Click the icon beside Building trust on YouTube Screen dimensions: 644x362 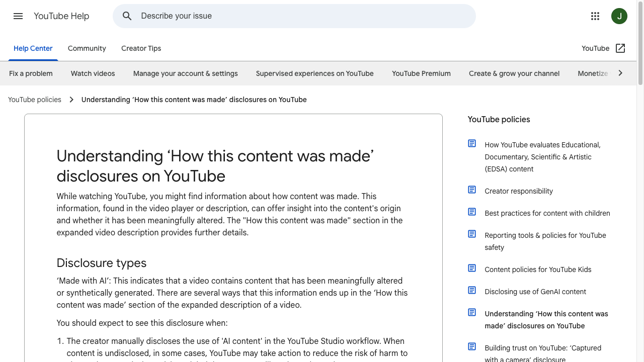[472, 346]
